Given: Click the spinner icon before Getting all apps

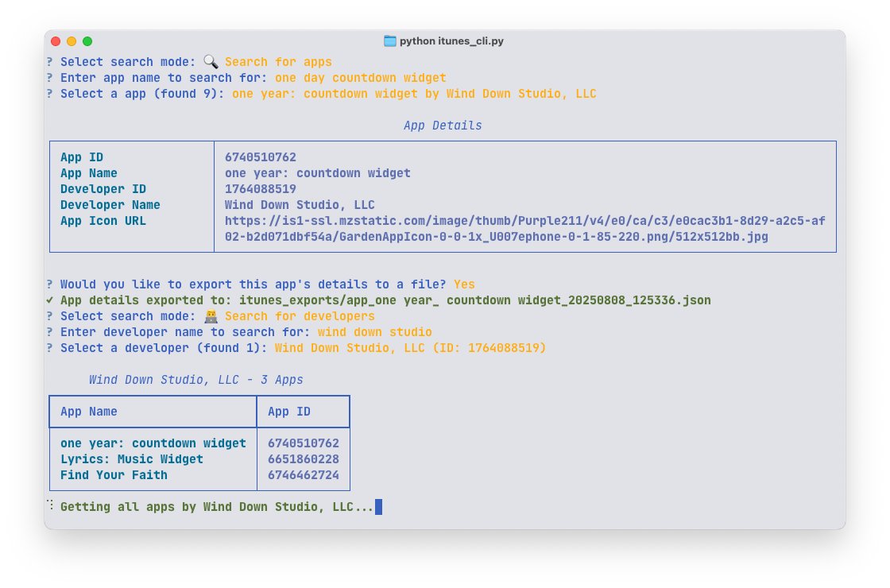Looking at the screenshot, I should 50,505.
